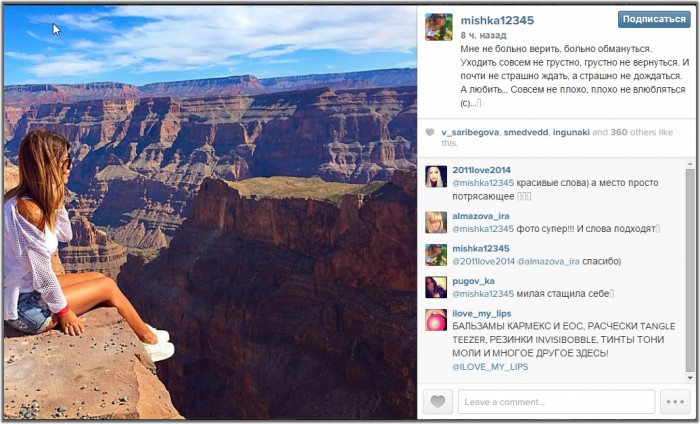Open pugov_ka commenter avatar
The image size is (700, 424).
[436, 287]
